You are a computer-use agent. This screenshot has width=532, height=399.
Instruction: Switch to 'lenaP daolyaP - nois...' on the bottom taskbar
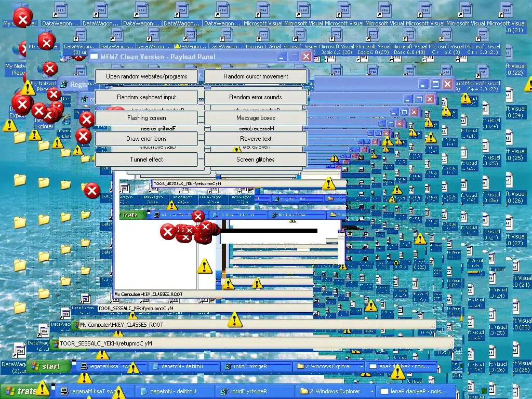416,391
